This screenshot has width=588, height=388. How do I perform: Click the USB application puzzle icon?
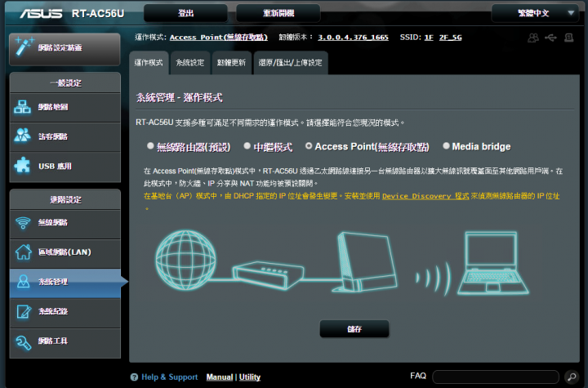[x=23, y=165]
